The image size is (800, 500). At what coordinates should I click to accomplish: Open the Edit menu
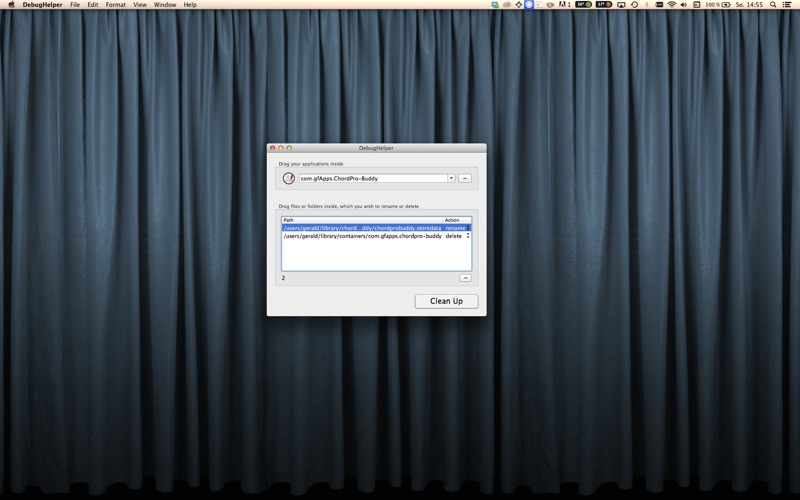click(92, 5)
